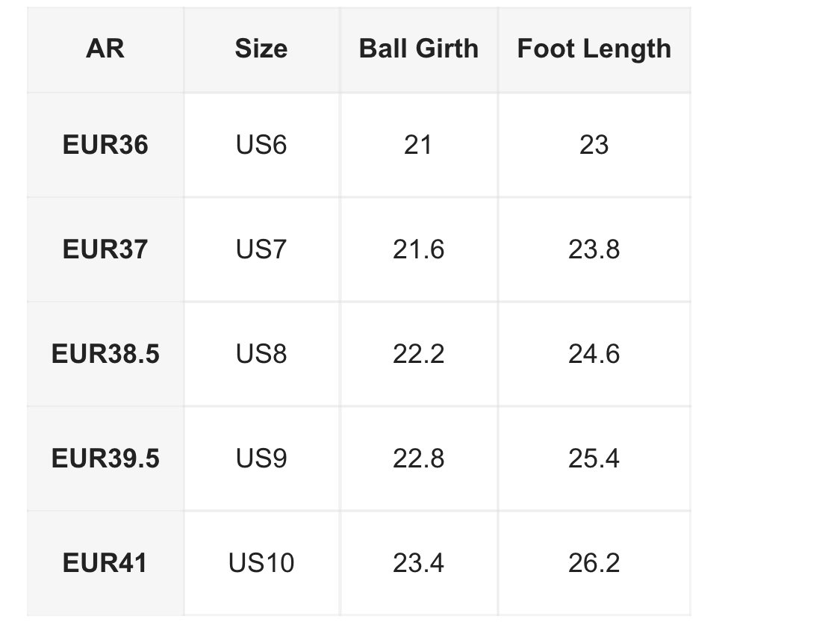
Task: Click foot length value 24.6
Action: click(x=594, y=354)
